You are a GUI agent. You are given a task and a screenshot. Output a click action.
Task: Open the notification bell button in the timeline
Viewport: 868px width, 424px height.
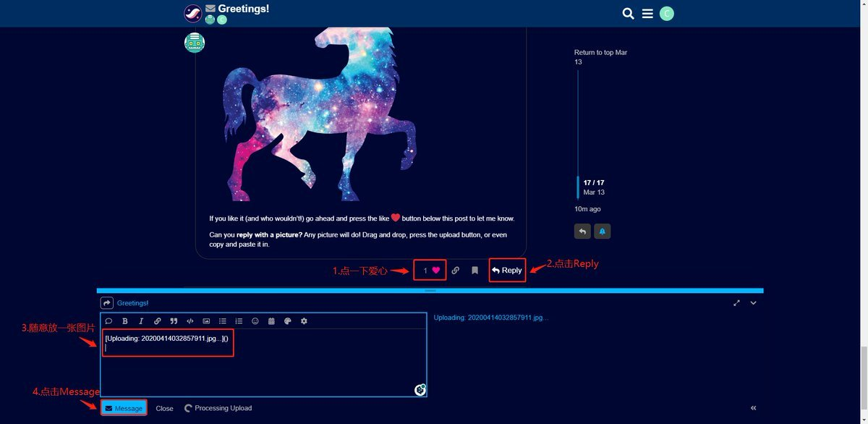(x=602, y=232)
